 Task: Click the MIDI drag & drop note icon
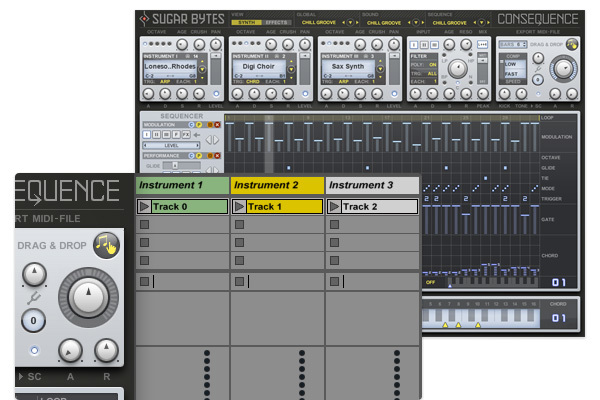tap(105, 245)
